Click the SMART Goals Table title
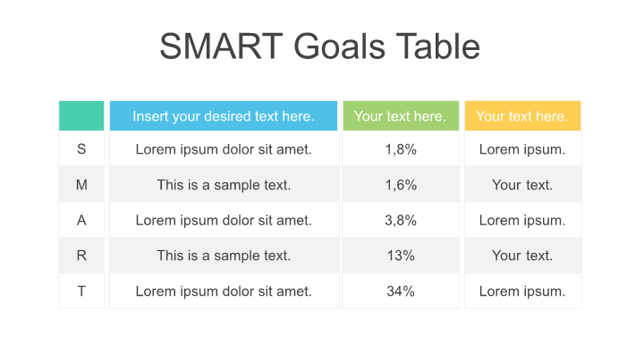 [x=319, y=46]
